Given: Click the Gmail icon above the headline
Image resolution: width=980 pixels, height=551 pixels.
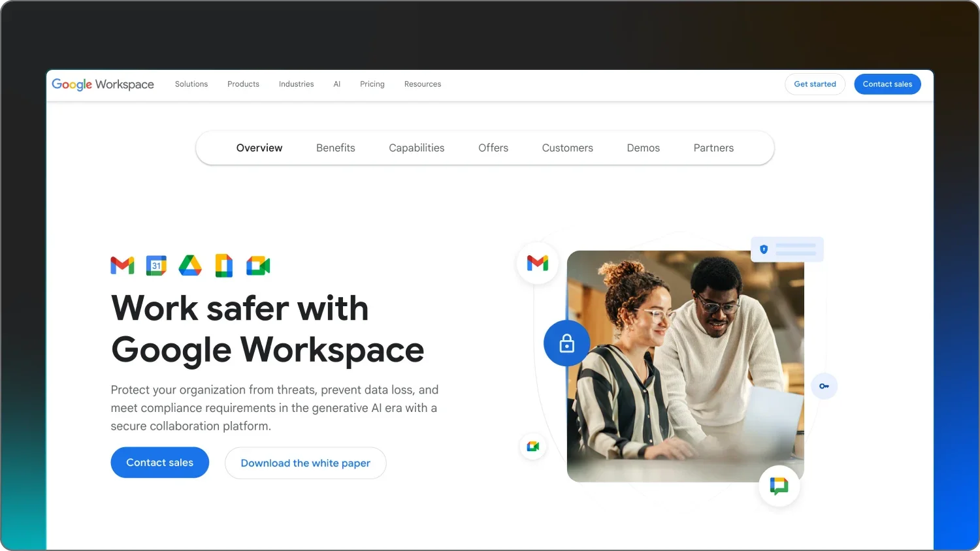Looking at the screenshot, I should [x=122, y=266].
